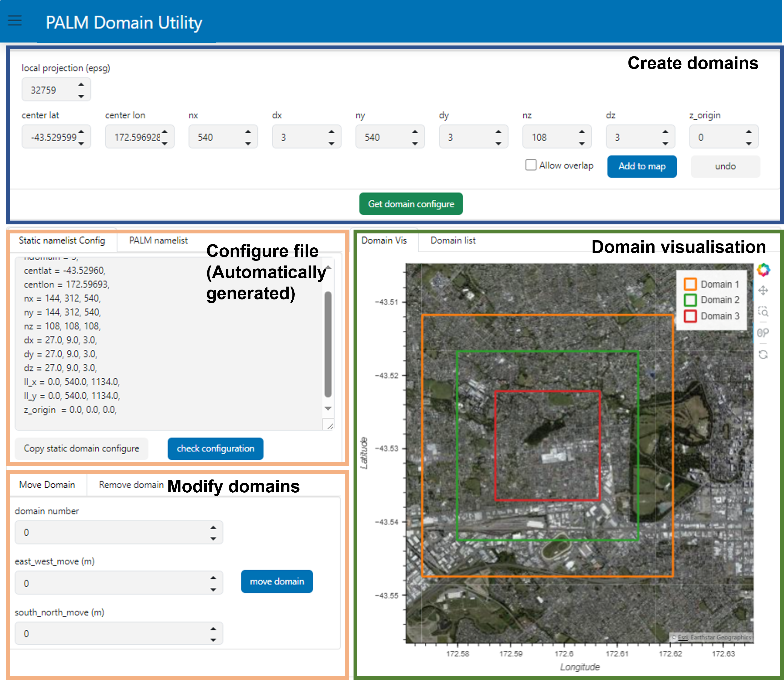Increase the nx value with up arrow
The height and width of the screenshot is (680, 784).
248,131
